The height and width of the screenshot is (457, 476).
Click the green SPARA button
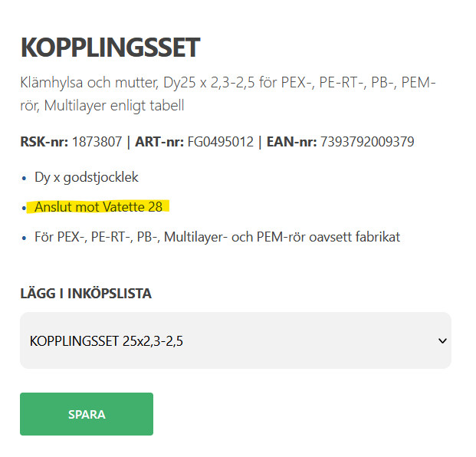87,414
